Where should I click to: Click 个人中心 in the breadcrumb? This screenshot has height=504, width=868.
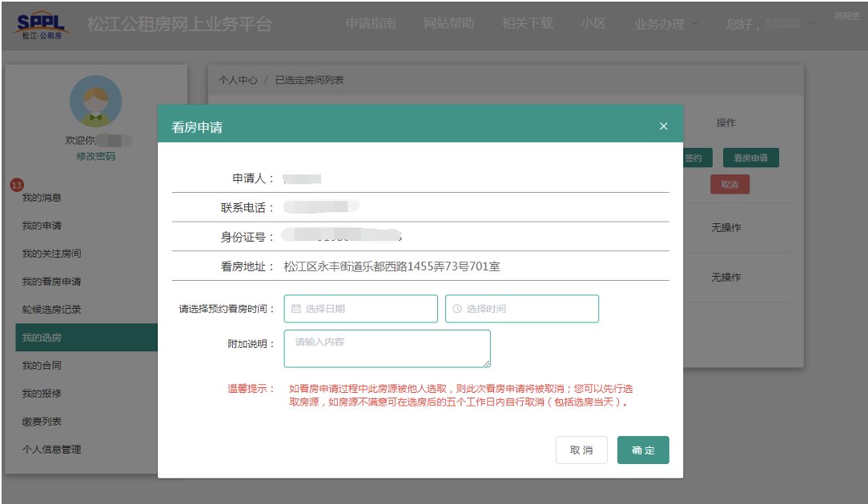[238, 80]
